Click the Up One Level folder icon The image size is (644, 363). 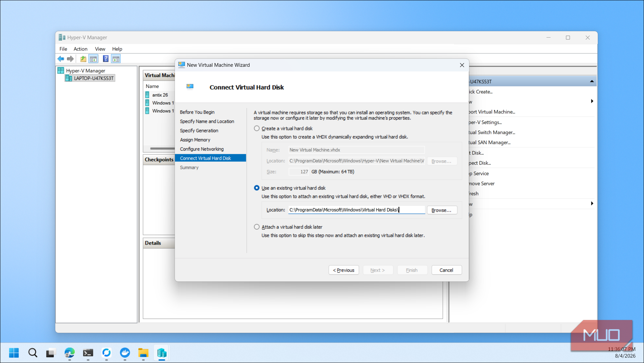83,59
